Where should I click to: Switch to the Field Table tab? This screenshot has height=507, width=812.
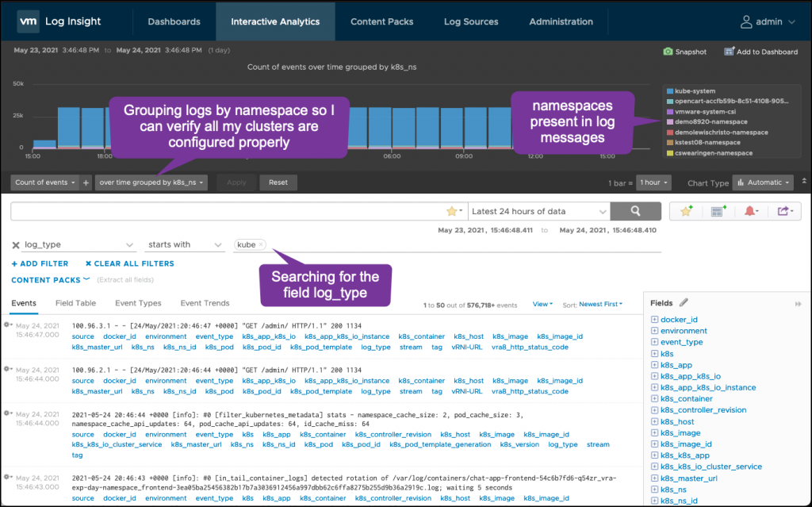[75, 303]
